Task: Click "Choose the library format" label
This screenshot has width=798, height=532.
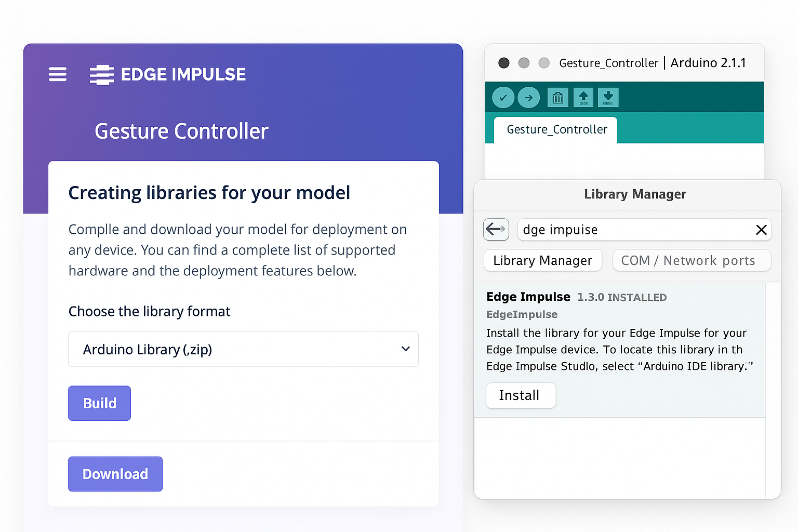Action: (x=150, y=311)
